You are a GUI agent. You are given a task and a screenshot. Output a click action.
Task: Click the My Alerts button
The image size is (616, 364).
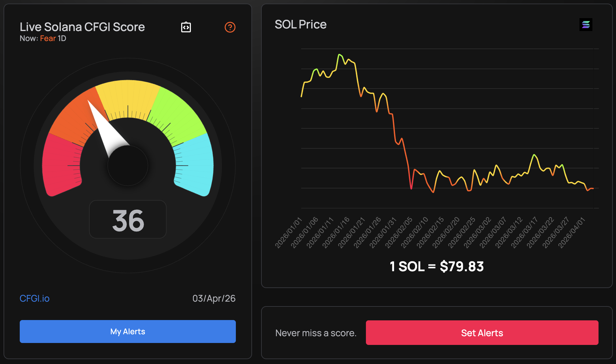click(x=127, y=331)
